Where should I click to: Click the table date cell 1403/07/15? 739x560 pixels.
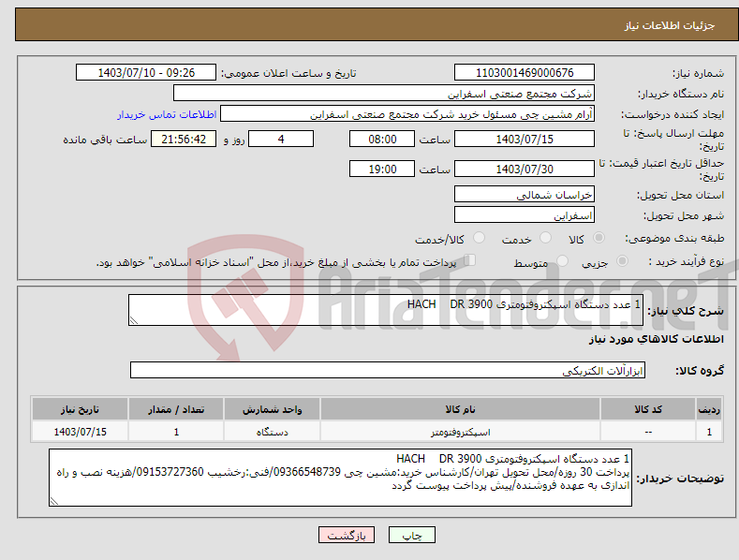80,432
